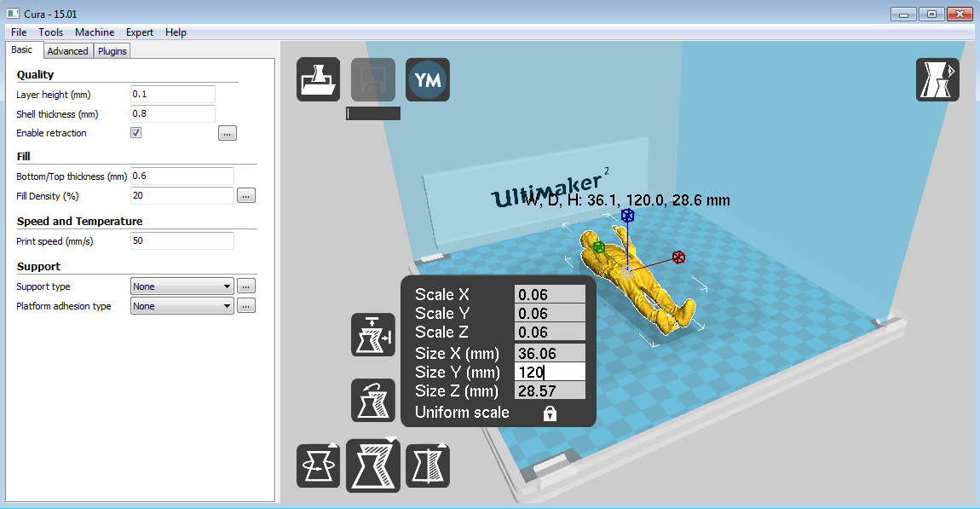Image resolution: width=980 pixels, height=509 pixels.
Task: Click the Scale to max icon
Action: pyautogui.click(x=373, y=334)
